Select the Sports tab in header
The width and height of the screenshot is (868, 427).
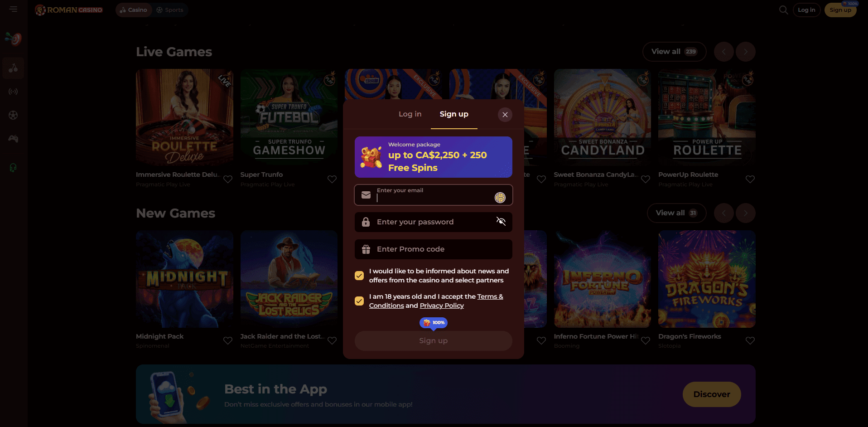pos(170,10)
